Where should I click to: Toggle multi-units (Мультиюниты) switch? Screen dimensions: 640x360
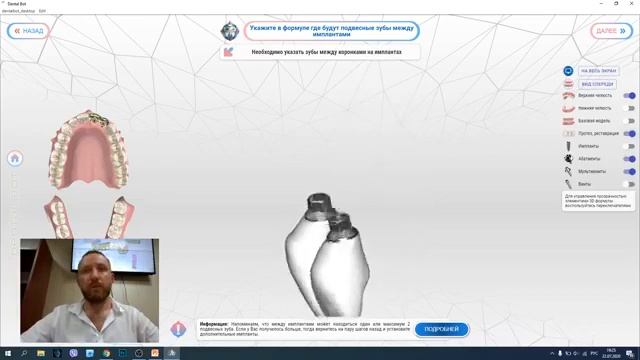(x=629, y=171)
